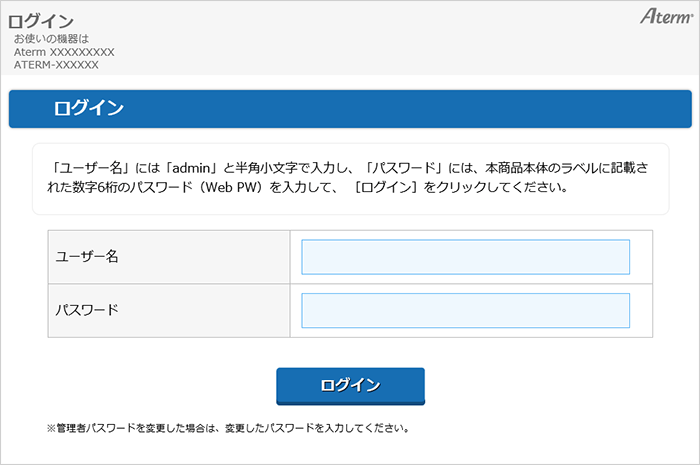Click the 半角小文字 text in the instructions
700x465 pixels.
[x=266, y=168]
